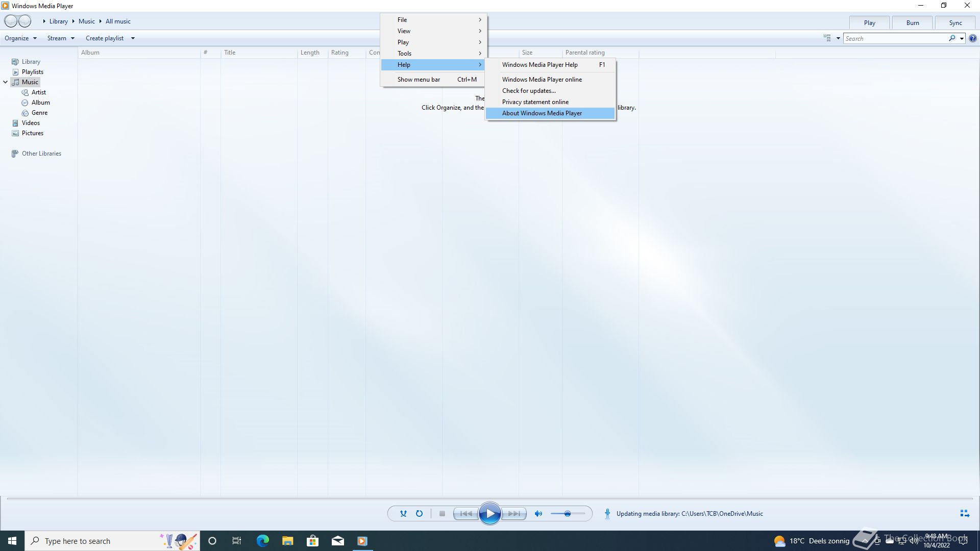Collapse the Music tree node
Image resolution: width=980 pixels, height=551 pixels.
click(x=6, y=82)
